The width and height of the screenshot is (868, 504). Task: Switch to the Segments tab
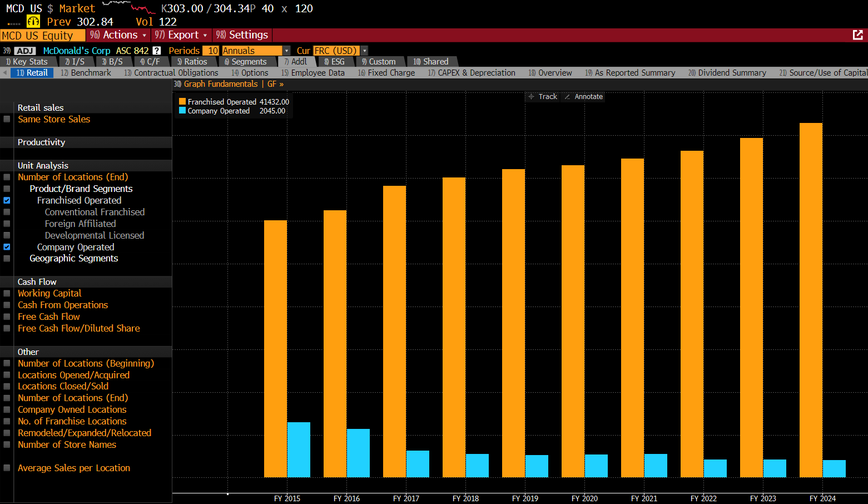[x=245, y=62]
